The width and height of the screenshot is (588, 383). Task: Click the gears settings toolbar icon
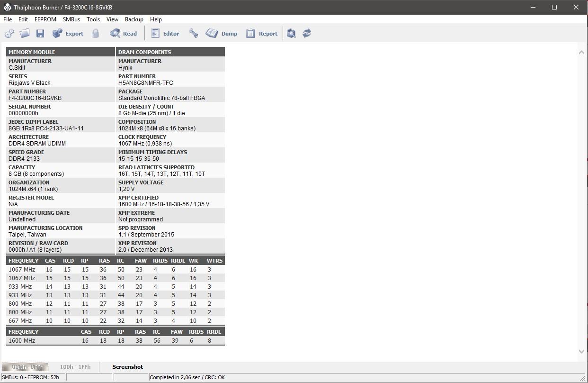point(9,33)
